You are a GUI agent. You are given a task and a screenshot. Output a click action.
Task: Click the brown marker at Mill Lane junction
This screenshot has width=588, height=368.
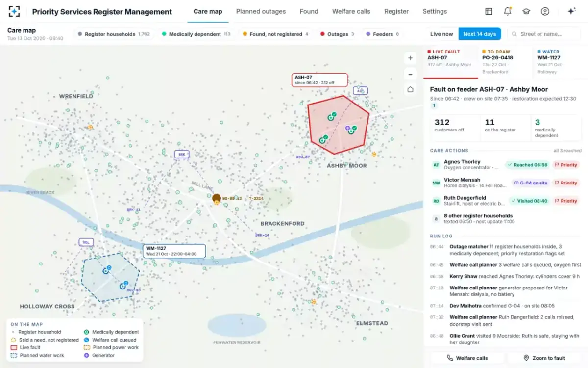[x=217, y=199]
